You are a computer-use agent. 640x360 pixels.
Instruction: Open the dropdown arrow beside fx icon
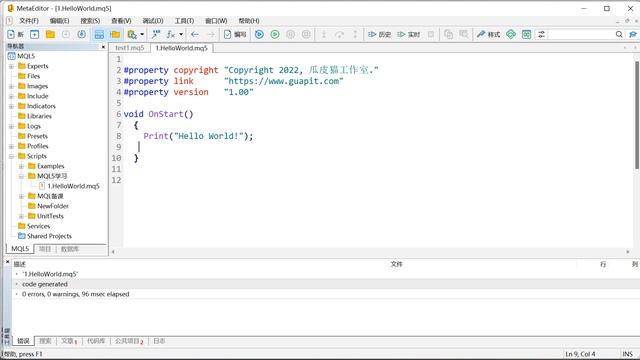point(181,35)
